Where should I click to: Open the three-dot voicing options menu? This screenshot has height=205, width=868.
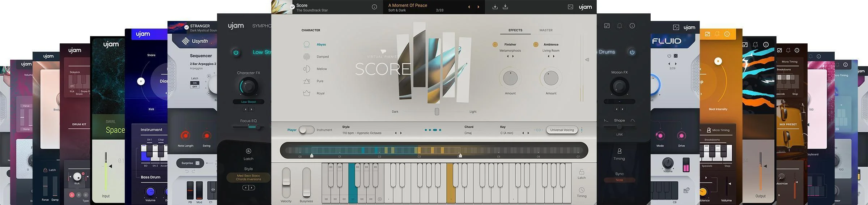582,130
